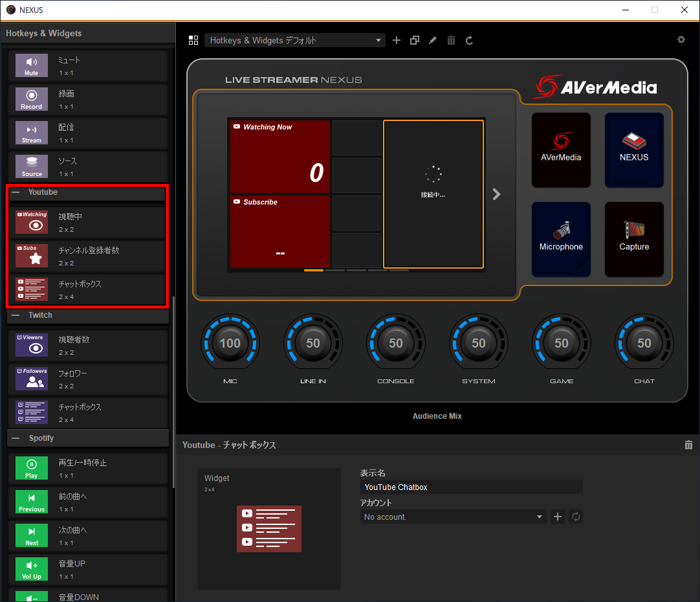700x602 pixels.
Task: Click the grid layout icon beside profile dropdown
Action: (x=193, y=41)
